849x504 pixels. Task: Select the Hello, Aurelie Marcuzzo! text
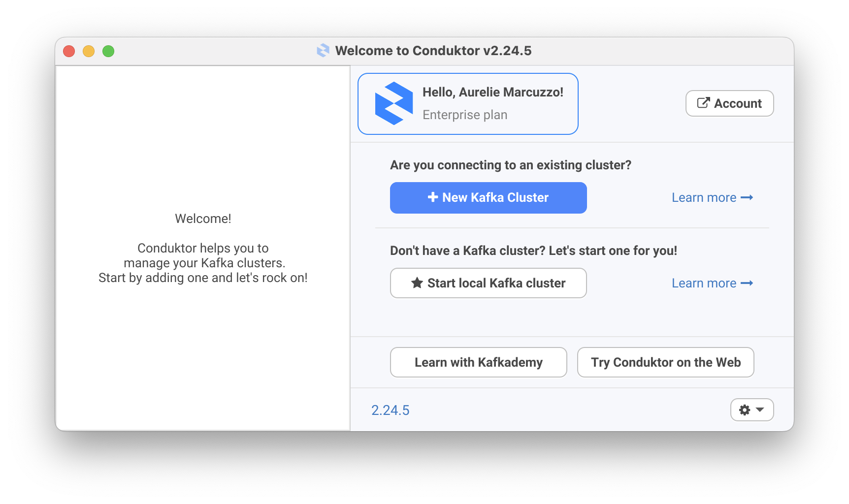pyautogui.click(x=492, y=92)
